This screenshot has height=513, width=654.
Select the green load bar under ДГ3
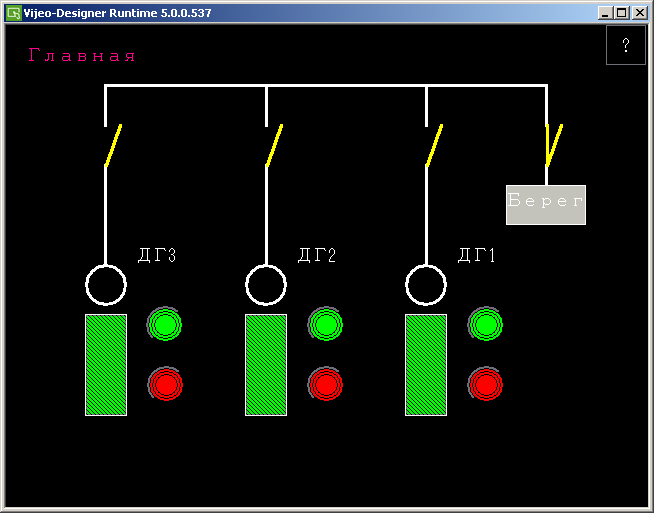click(106, 364)
